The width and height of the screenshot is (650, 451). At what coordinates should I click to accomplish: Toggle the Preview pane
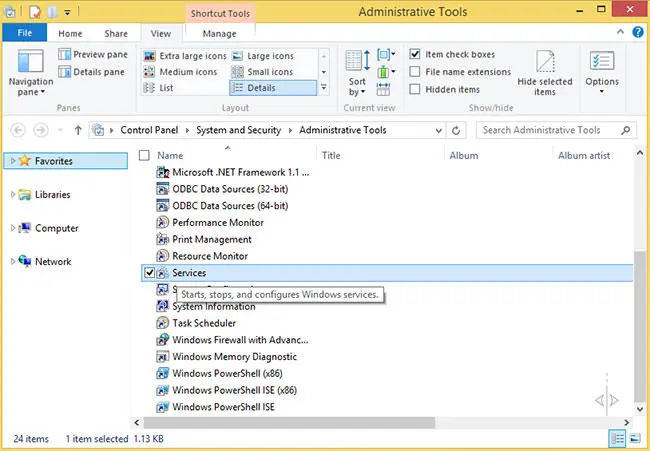pyautogui.click(x=93, y=54)
